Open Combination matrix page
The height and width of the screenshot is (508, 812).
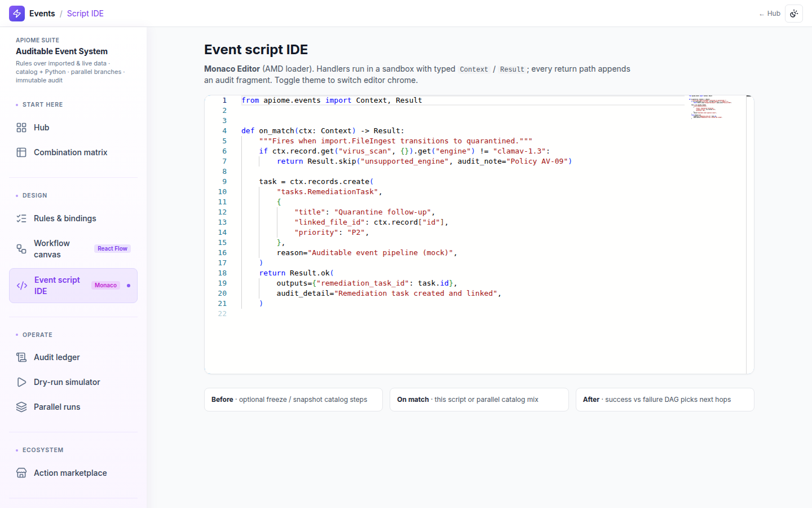click(73, 152)
